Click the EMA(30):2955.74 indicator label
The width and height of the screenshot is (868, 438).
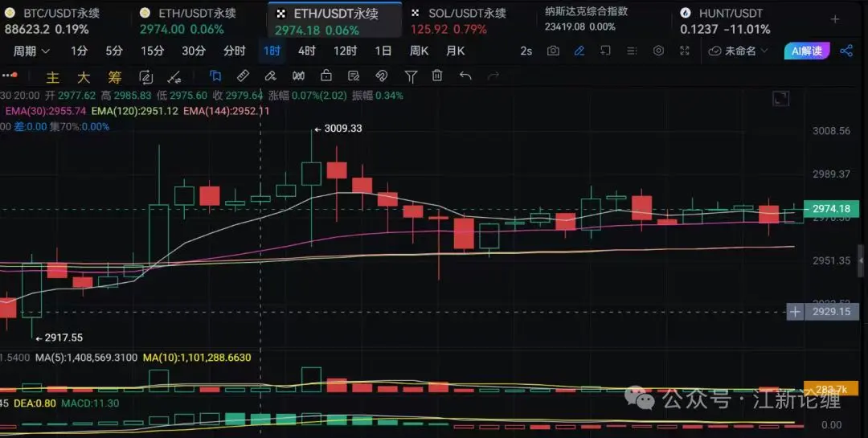click(45, 111)
